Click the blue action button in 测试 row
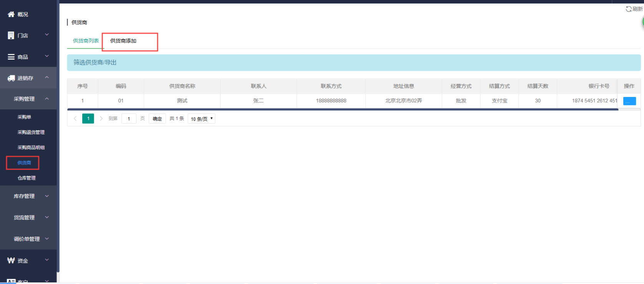 pyautogui.click(x=629, y=101)
